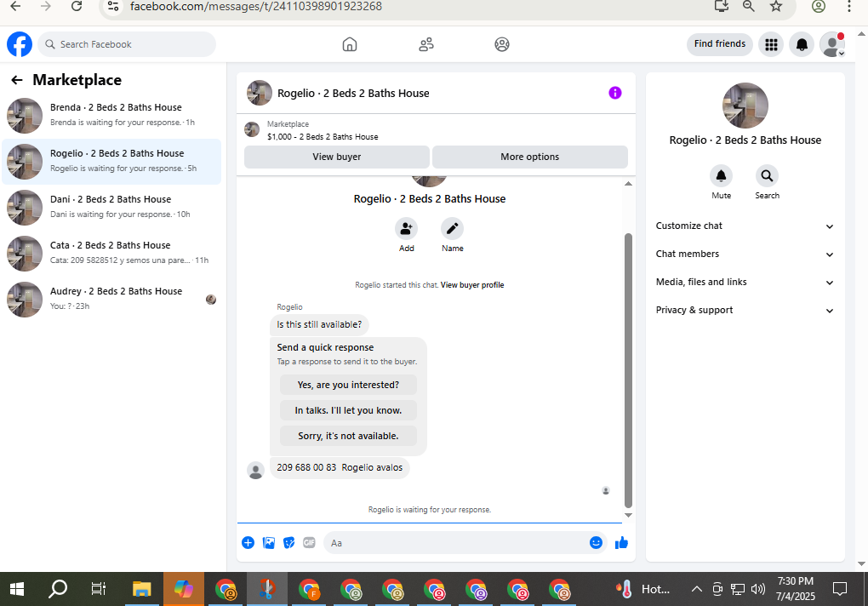This screenshot has height=606, width=868.
Task: Open the View buyer profile link
Action: click(x=472, y=286)
